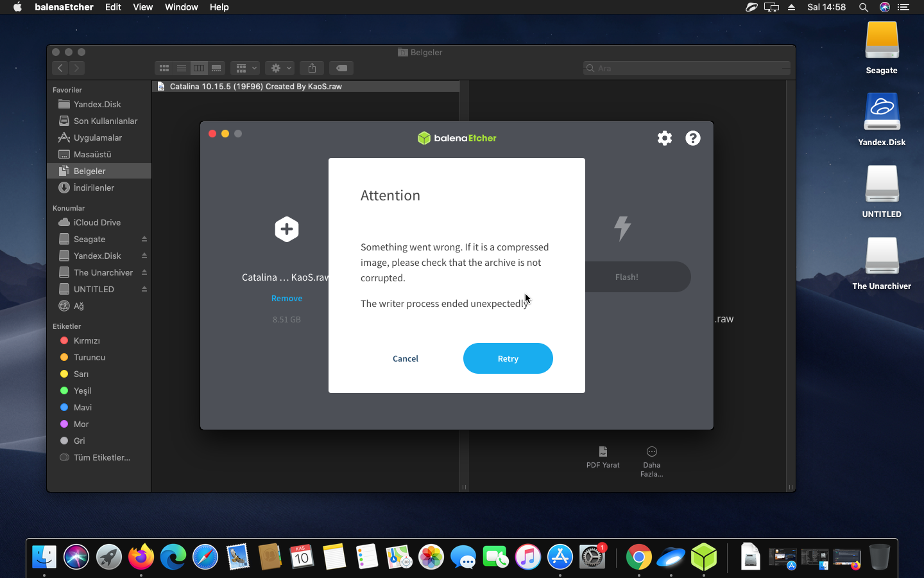Click the menu bar clock Sal 14:58
This screenshot has width=924, height=578.
coord(826,7)
